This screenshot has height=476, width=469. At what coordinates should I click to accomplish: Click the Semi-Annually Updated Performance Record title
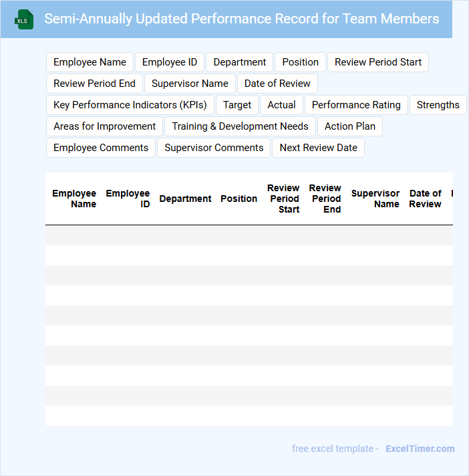click(x=242, y=19)
